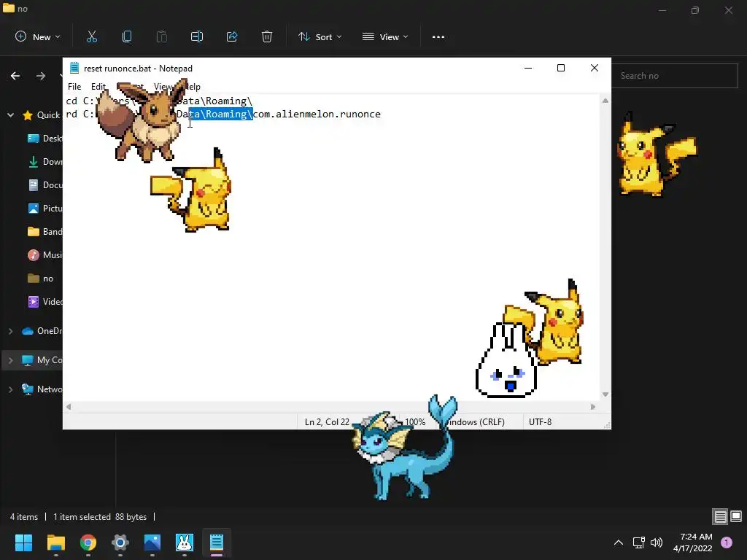
Task: Click the Ln 2, Col 22 status
Action: pyautogui.click(x=327, y=422)
